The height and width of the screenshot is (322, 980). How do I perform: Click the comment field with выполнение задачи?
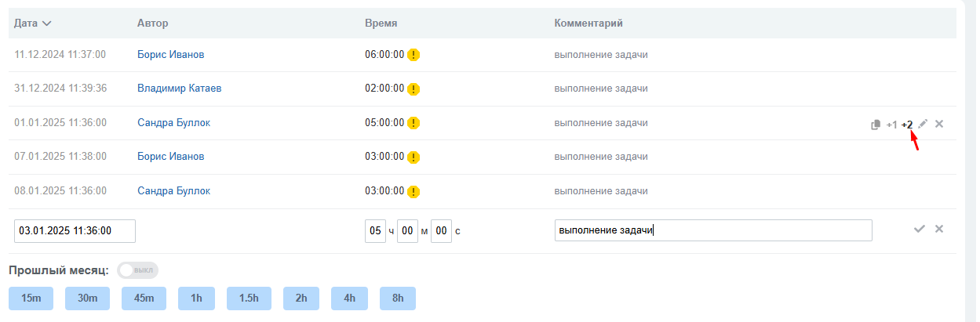tap(712, 230)
